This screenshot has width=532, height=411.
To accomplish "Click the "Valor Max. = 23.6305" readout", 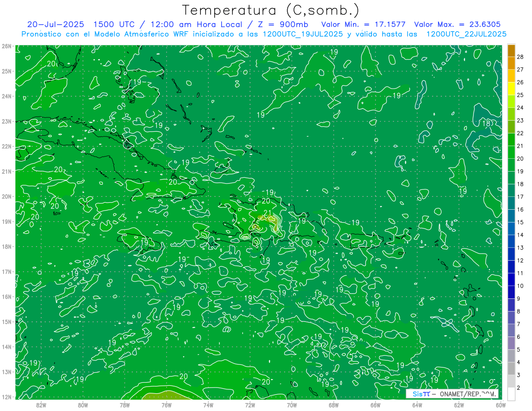I will [x=458, y=24].
